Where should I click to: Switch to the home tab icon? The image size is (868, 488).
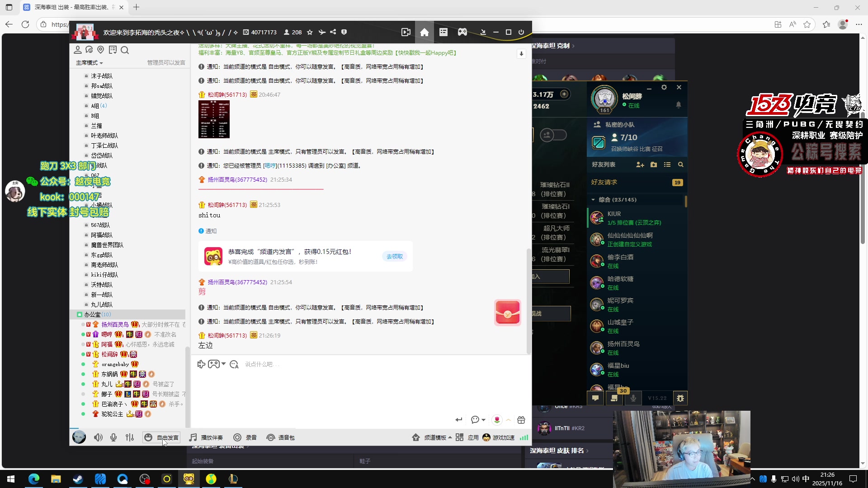pos(424,32)
